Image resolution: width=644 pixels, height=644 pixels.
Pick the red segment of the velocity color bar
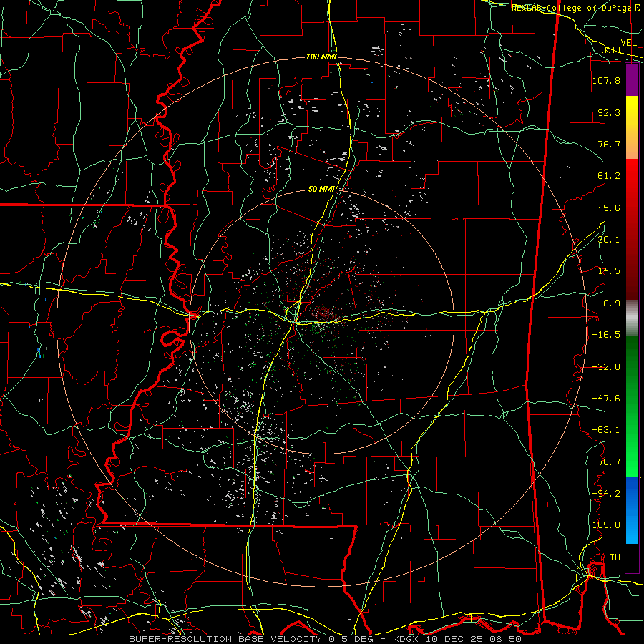632,229
